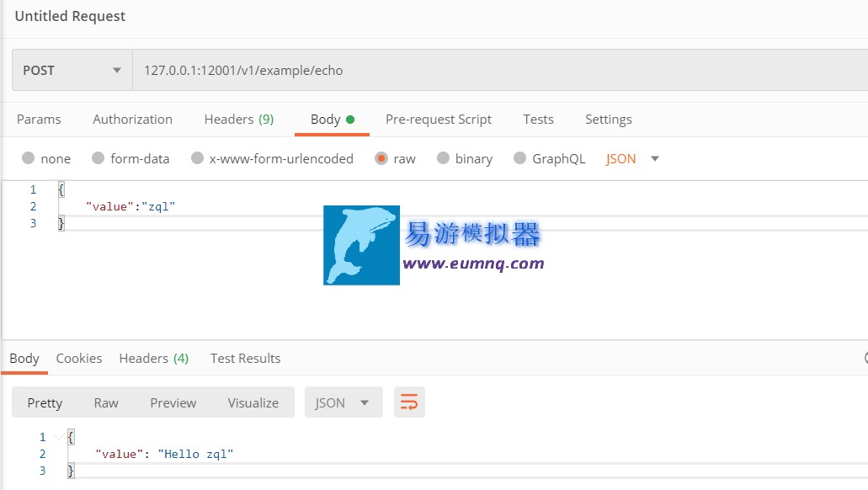Click the "Hello zql" response value
The height and width of the screenshot is (490, 868).
[195, 454]
